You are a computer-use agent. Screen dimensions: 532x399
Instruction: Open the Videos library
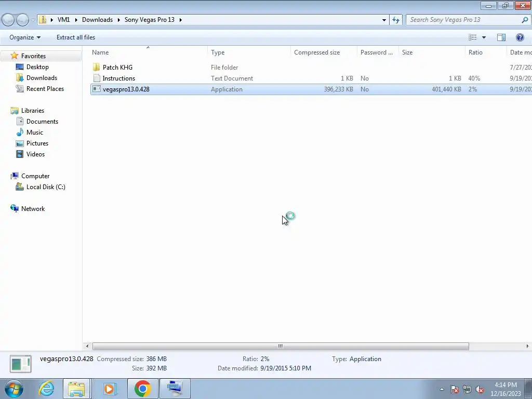tap(35, 154)
